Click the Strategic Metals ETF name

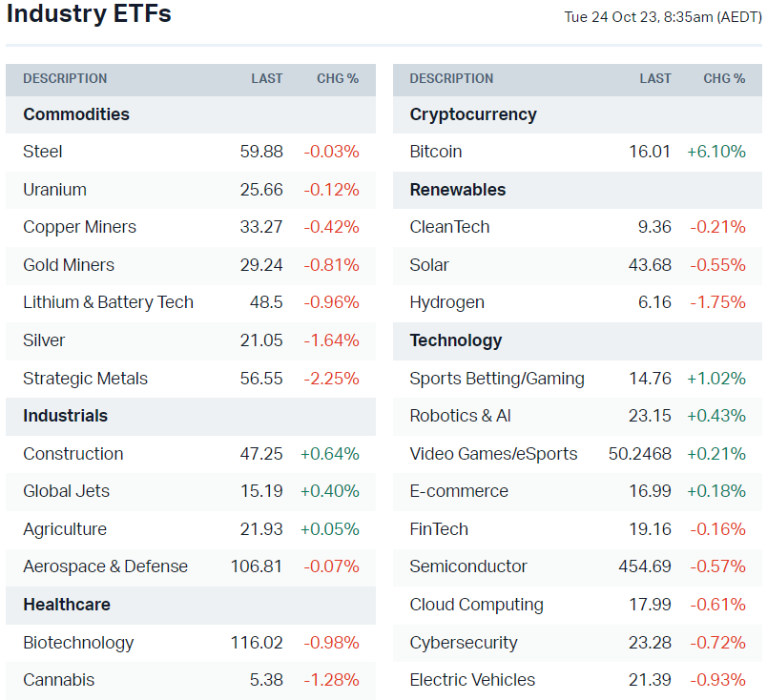coord(85,379)
